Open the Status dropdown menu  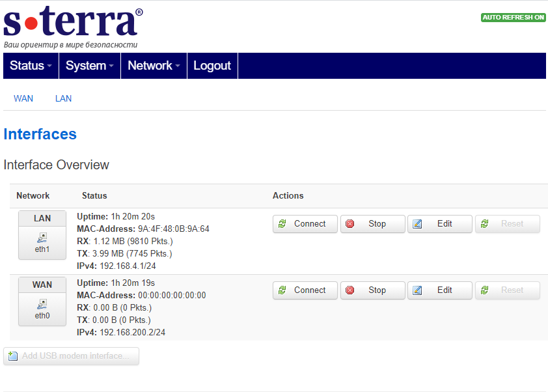coord(31,65)
